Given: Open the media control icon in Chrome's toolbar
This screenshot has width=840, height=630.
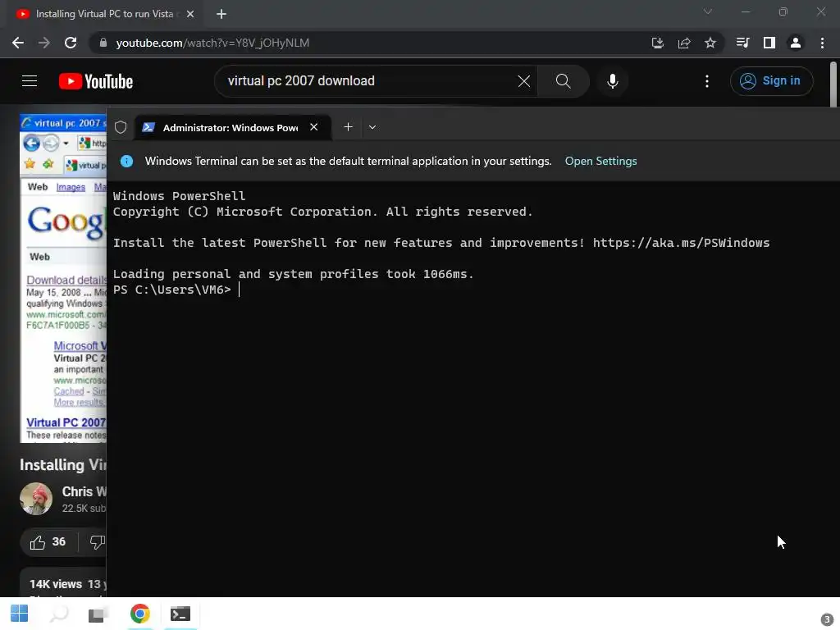Looking at the screenshot, I should point(742,43).
